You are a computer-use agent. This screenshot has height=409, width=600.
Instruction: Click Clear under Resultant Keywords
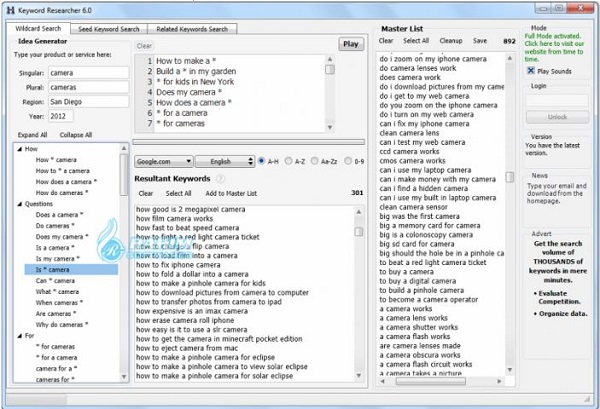click(x=146, y=193)
